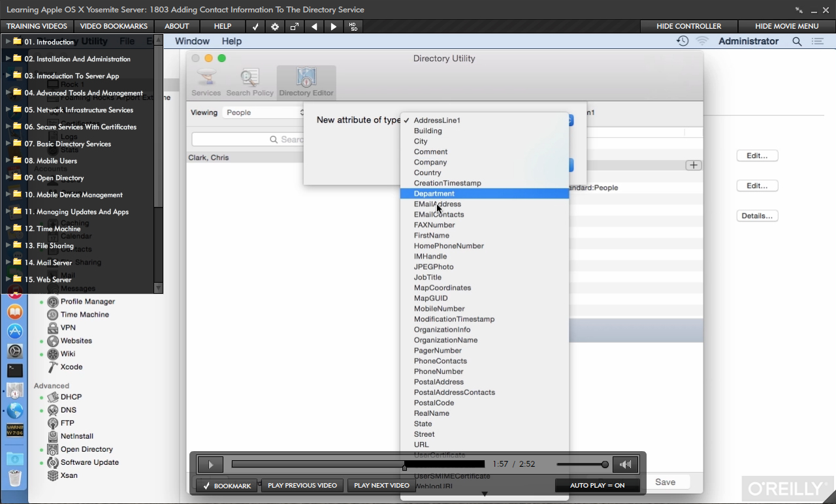
Task: Select the Software Update service icon
Action: click(x=53, y=462)
